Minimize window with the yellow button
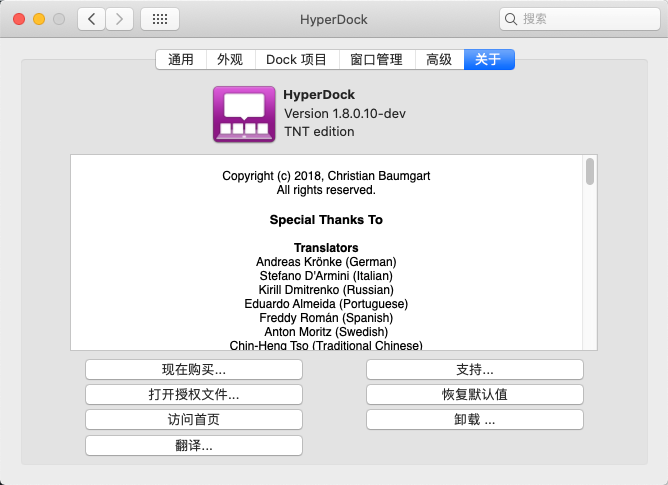Image resolution: width=668 pixels, height=485 pixels. pyautogui.click(x=39, y=19)
